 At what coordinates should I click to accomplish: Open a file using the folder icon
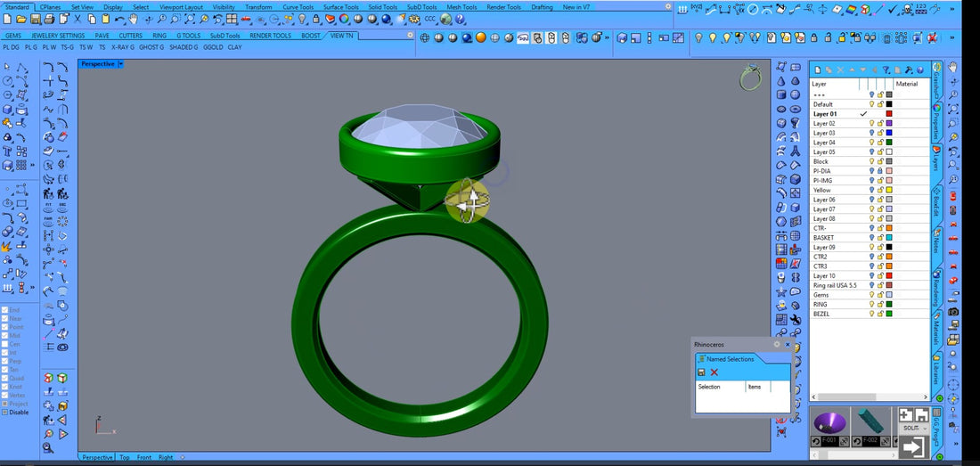(21, 19)
